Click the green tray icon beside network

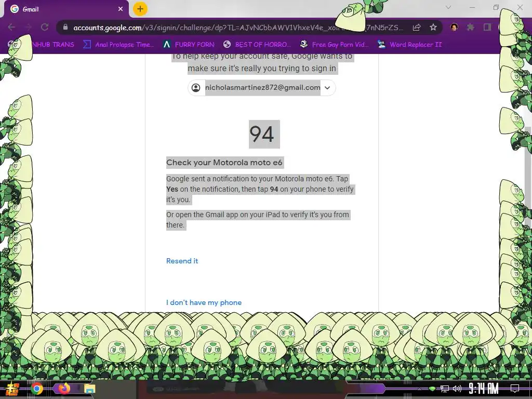pyautogui.click(x=432, y=389)
